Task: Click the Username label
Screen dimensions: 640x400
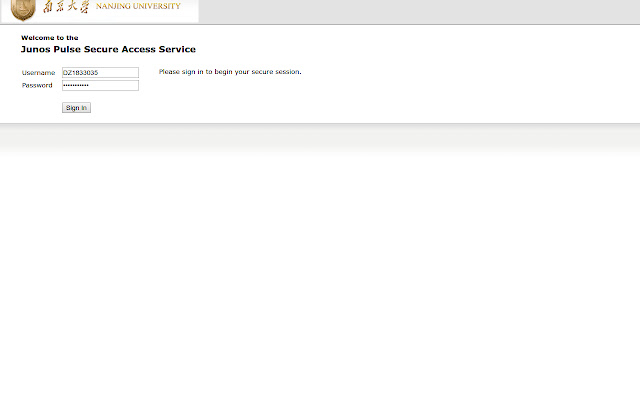Action: 38,73
